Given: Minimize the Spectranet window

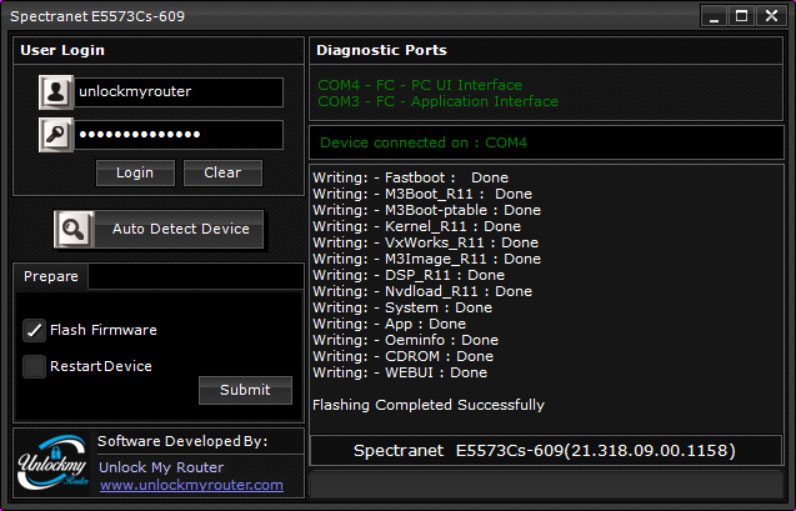Looking at the screenshot, I should pyautogui.click(x=714, y=16).
